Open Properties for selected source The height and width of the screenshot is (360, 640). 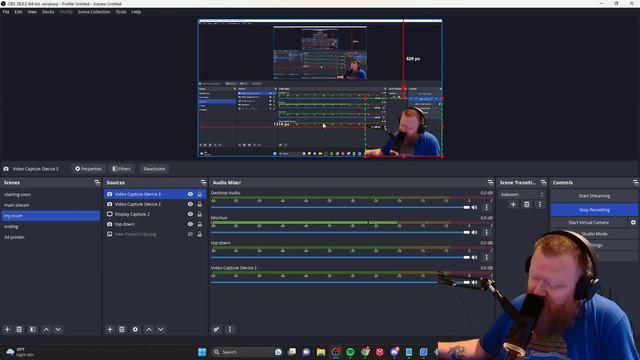coord(88,169)
